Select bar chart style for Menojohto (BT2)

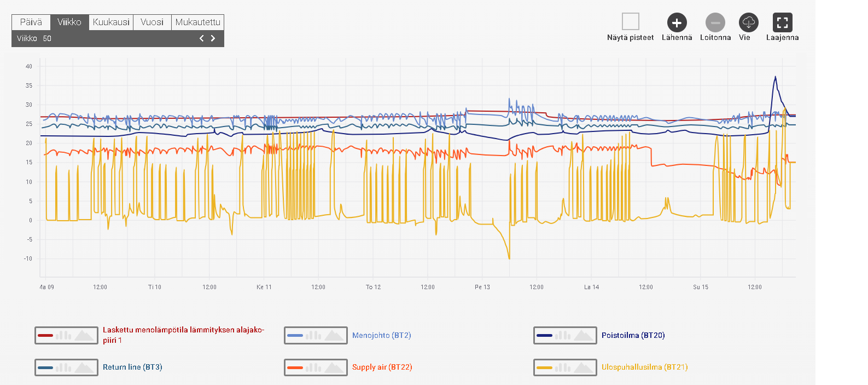click(x=313, y=335)
